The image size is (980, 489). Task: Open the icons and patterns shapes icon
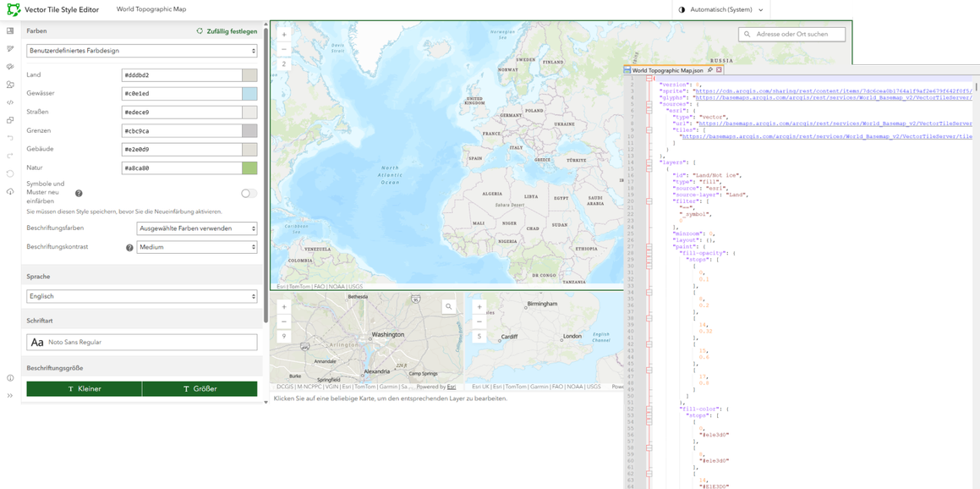[x=10, y=85]
